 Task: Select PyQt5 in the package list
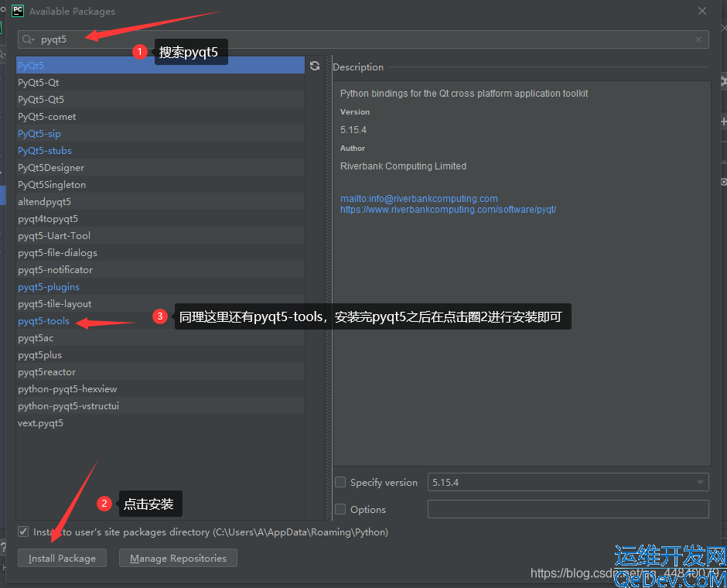point(160,66)
